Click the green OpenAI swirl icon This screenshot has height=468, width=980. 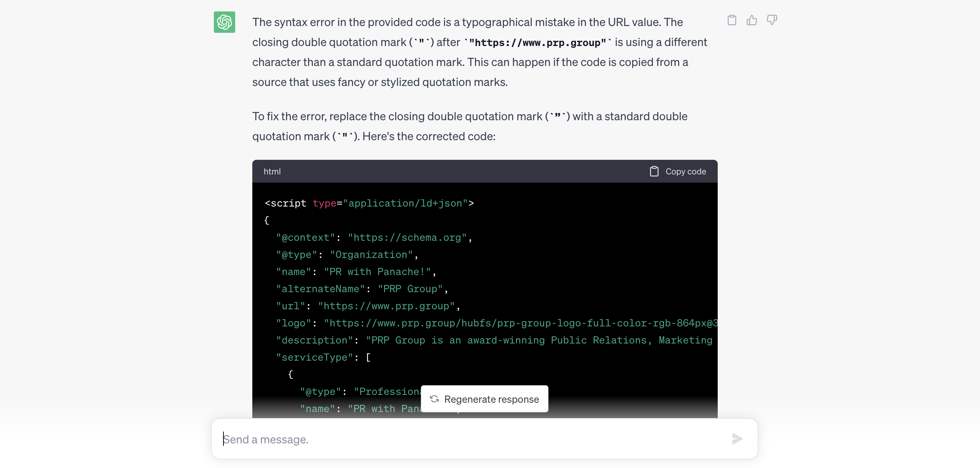(225, 23)
